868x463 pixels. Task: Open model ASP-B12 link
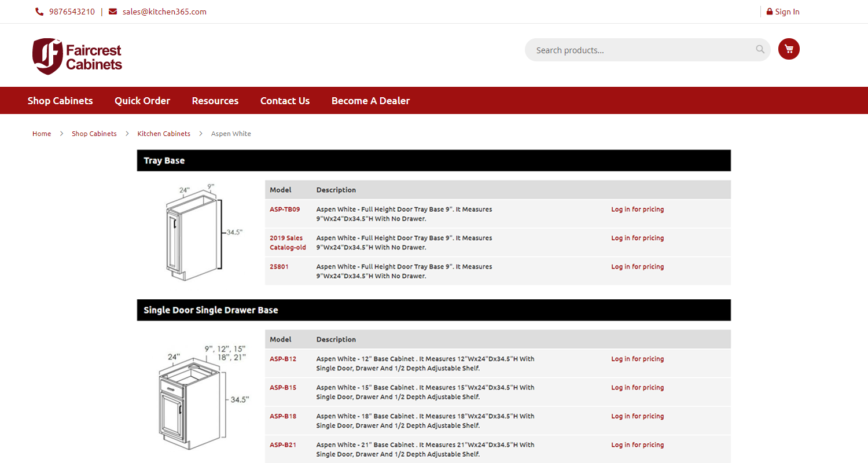pos(283,359)
